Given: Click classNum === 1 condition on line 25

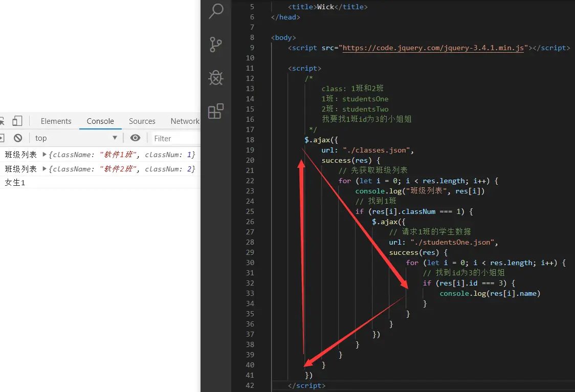Looking at the screenshot, I should (x=431, y=211).
